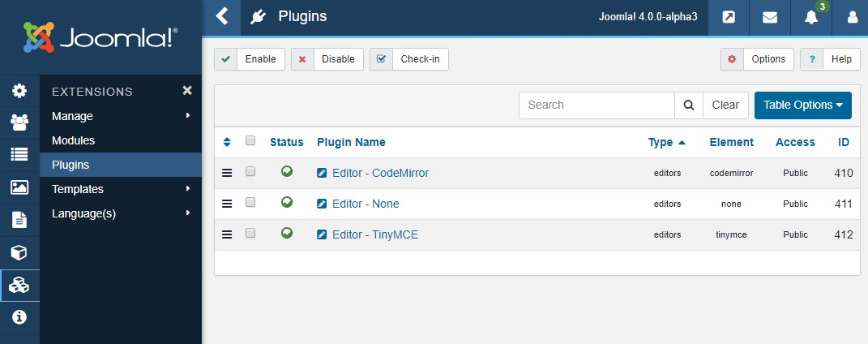Open the Editor - CodeMirror plugin link
The image size is (868, 344).
(x=380, y=173)
